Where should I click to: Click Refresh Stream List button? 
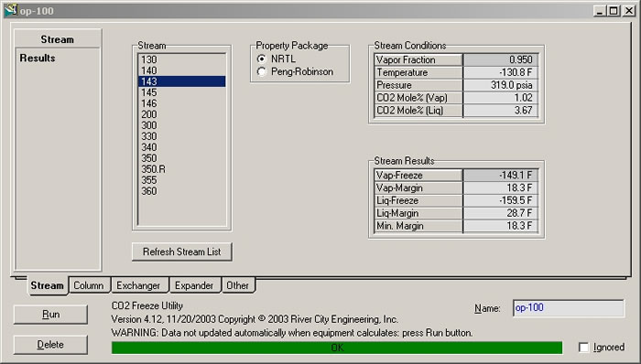click(182, 252)
